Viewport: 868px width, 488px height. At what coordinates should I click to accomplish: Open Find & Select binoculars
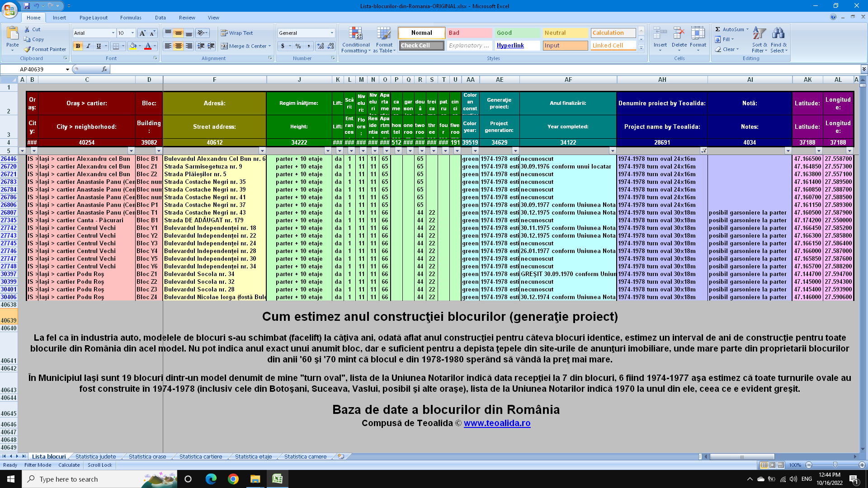778,39
